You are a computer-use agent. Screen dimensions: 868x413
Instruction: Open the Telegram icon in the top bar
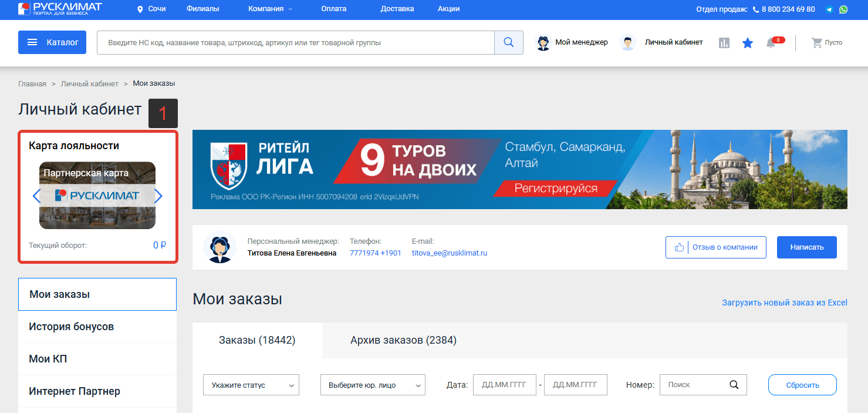829,9
